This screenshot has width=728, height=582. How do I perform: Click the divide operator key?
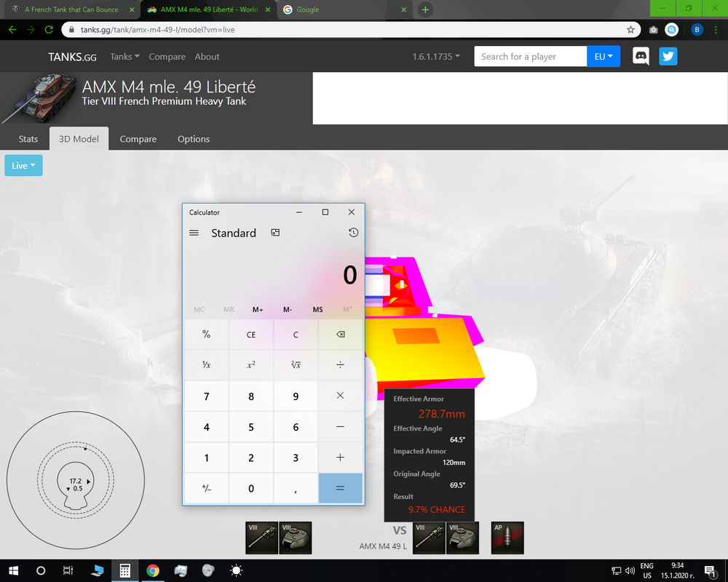coord(340,364)
